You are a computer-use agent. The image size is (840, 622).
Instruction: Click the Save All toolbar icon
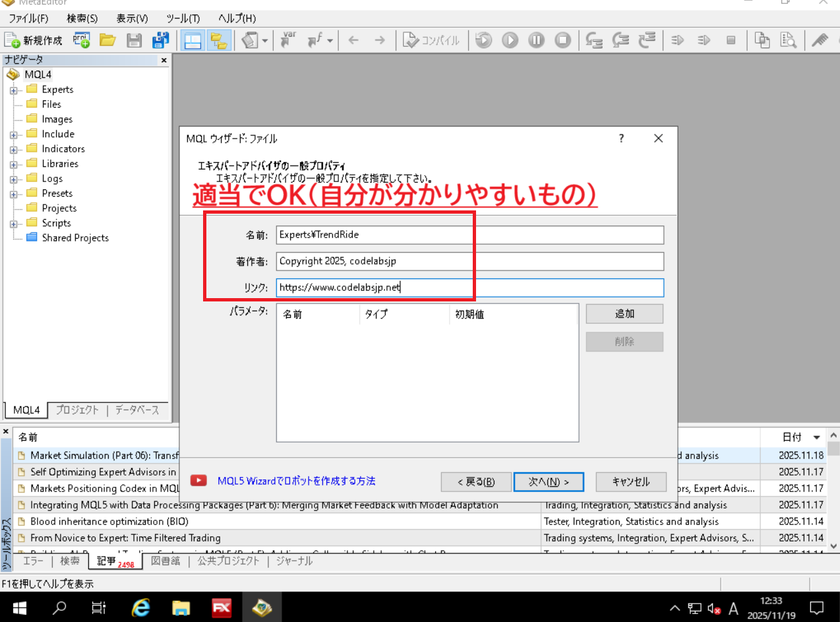click(x=160, y=40)
